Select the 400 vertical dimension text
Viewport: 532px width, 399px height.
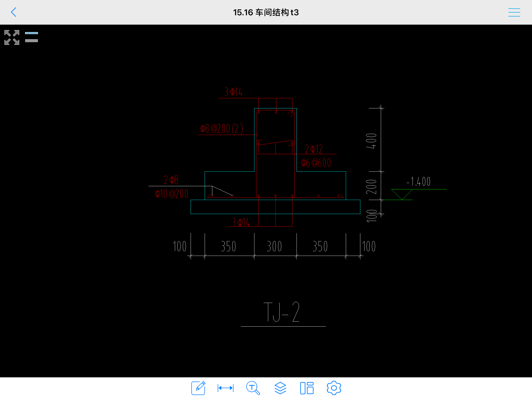(371, 141)
